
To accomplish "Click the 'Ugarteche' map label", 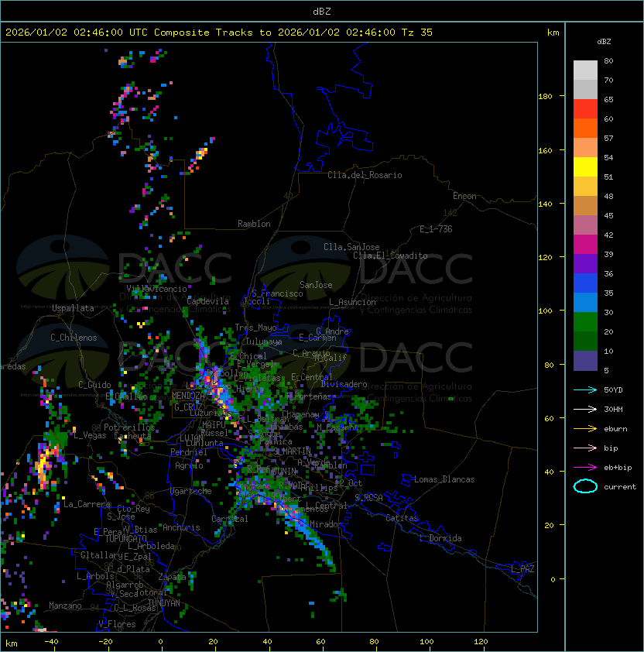I will point(191,491).
